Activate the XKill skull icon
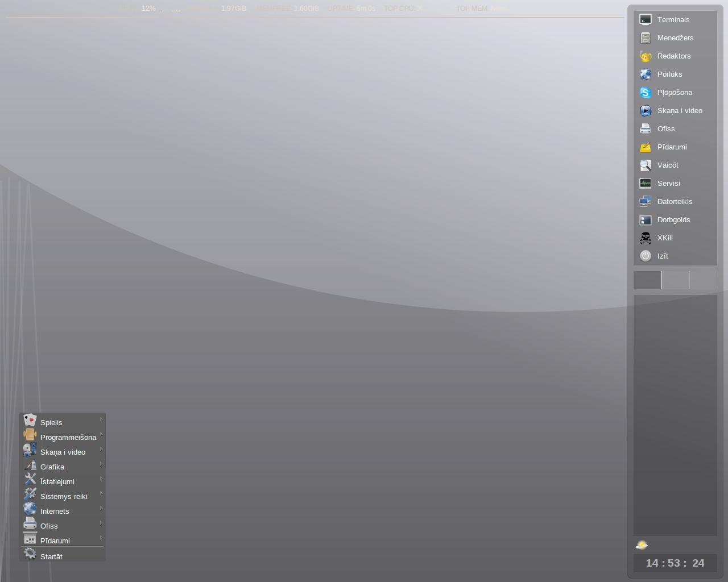 tap(646, 238)
